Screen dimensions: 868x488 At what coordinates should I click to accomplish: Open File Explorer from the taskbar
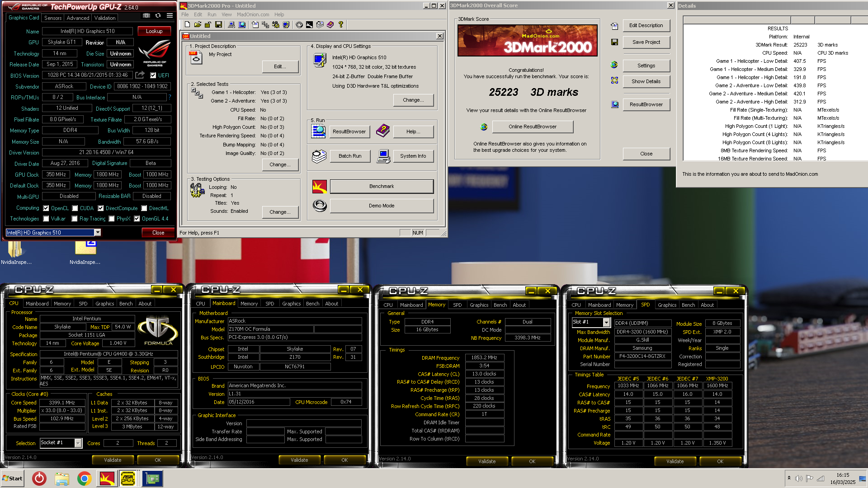click(62, 479)
